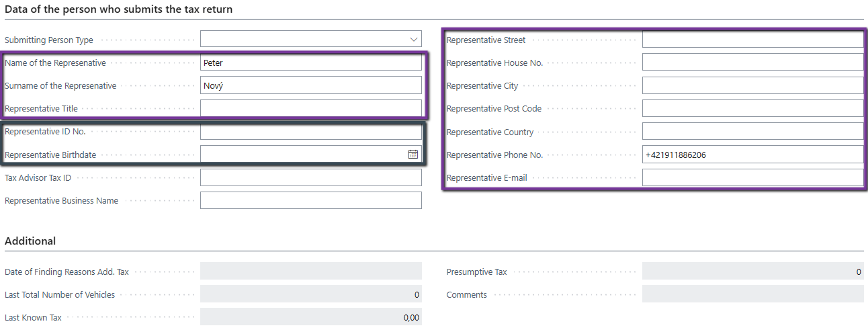Open the Representative Birthdate calendar picker

(x=413, y=155)
